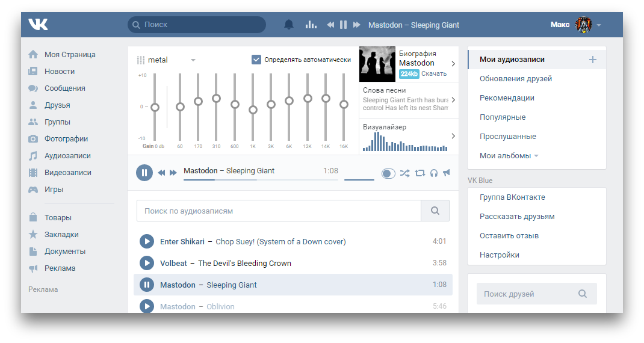Screen dimensions: 644x343
Task: Focus the top Поиск search field
Action: pos(197,25)
